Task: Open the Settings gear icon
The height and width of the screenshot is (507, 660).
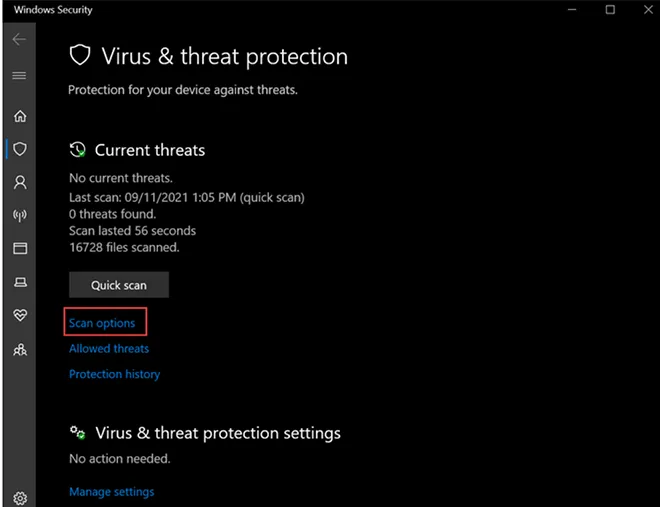Action: 20,497
